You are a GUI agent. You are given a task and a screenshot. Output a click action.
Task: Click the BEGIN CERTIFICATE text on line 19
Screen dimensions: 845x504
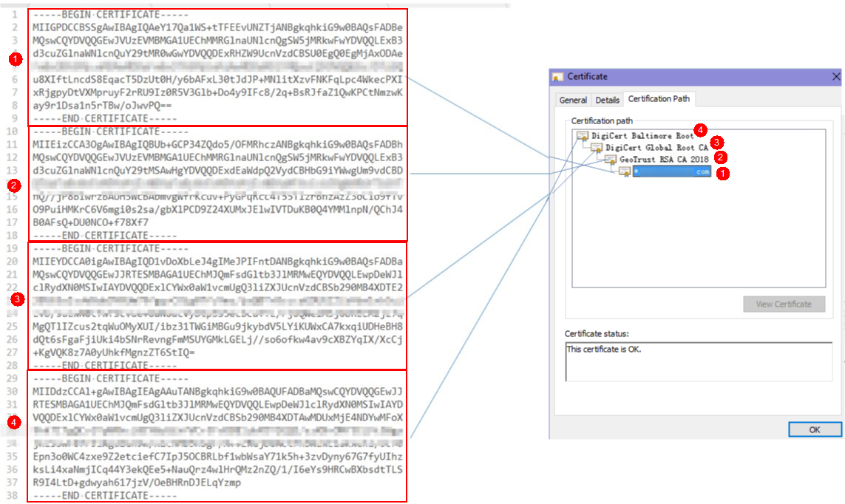tap(110, 249)
